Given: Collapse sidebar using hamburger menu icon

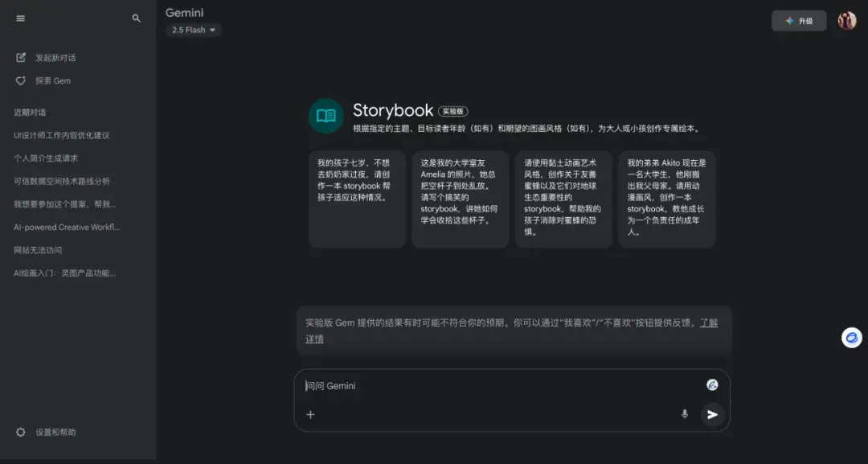Looking at the screenshot, I should (20, 18).
